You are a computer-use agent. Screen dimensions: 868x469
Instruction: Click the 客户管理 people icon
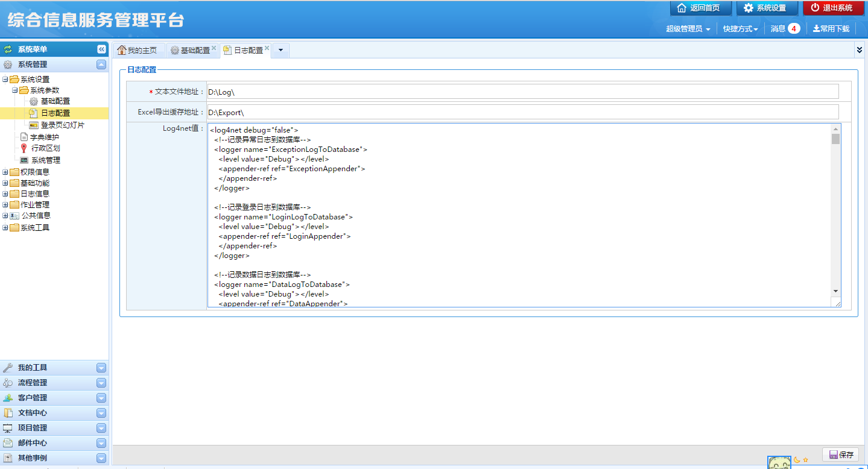coord(8,398)
